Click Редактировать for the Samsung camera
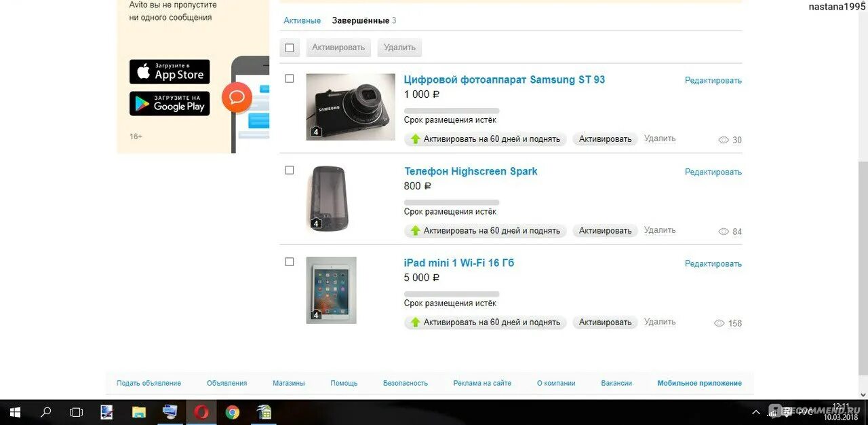 click(713, 80)
